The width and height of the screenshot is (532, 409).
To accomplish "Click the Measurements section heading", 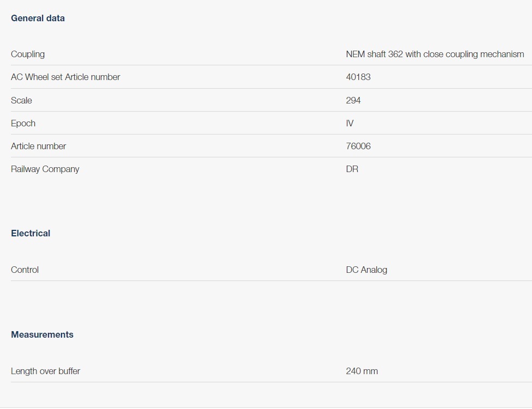I will click(42, 334).
